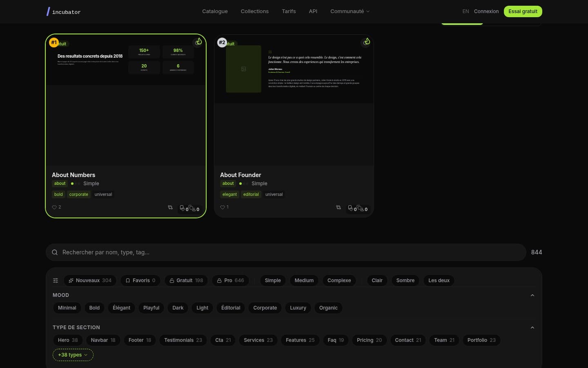
Task: Go to the Tarifs page
Action: click(289, 11)
